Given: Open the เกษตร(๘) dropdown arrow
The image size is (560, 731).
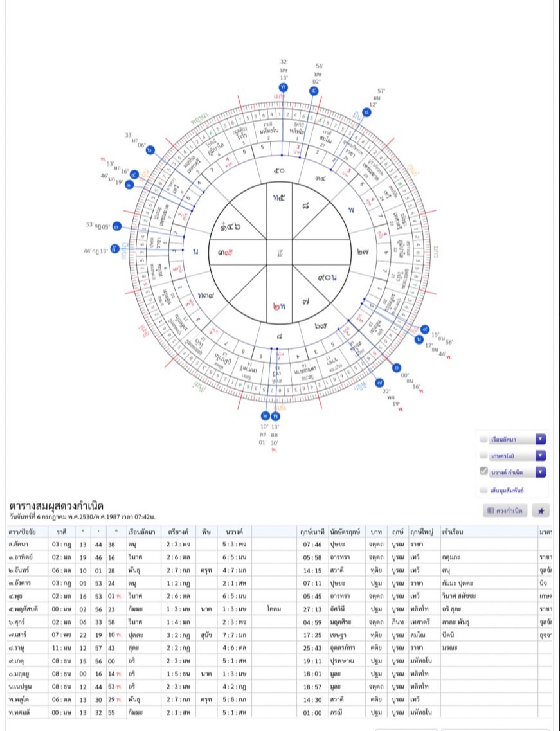Looking at the screenshot, I should 541,455.
